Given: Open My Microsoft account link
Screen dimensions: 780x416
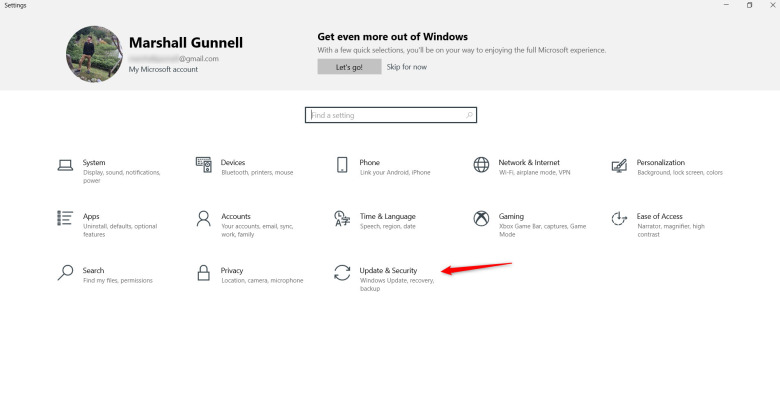Looking at the screenshot, I should [x=163, y=69].
